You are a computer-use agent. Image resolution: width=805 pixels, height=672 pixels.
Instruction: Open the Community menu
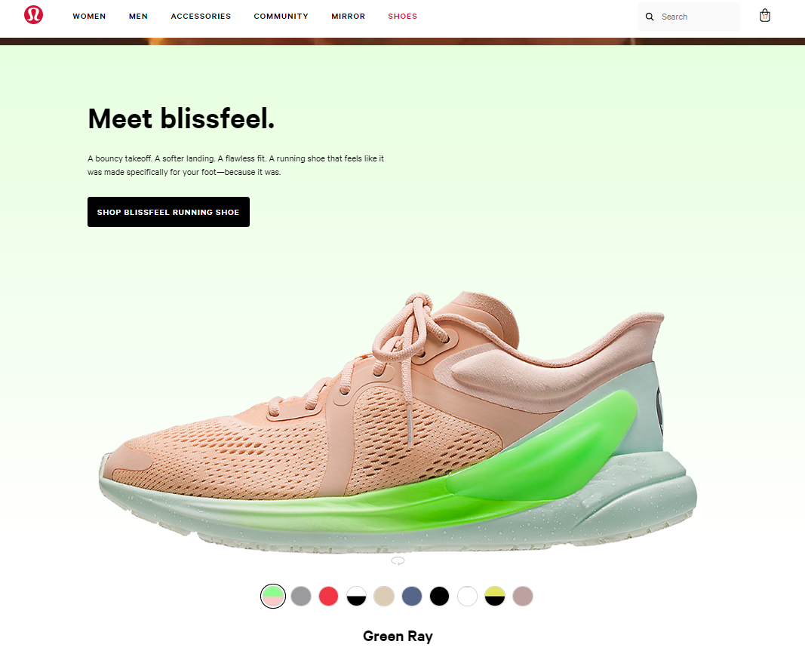[281, 17]
